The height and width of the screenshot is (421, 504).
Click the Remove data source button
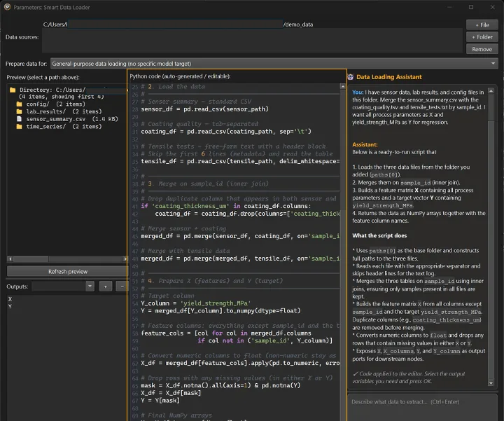point(482,49)
